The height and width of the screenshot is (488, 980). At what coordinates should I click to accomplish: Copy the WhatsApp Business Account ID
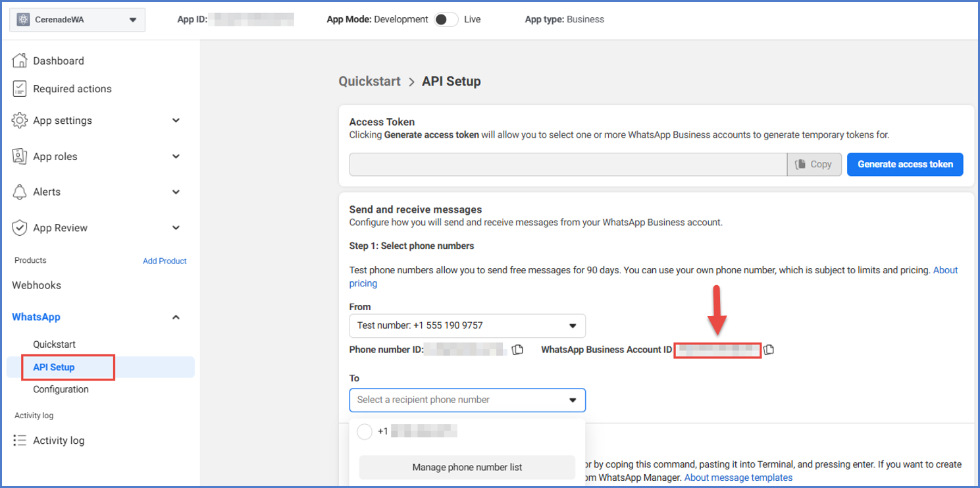coord(769,350)
